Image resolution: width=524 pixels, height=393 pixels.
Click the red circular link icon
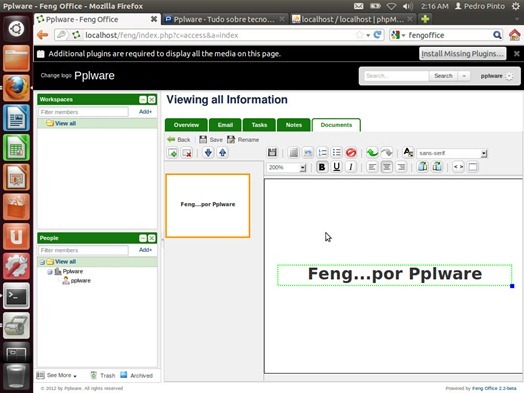click(x=351, y=153)
